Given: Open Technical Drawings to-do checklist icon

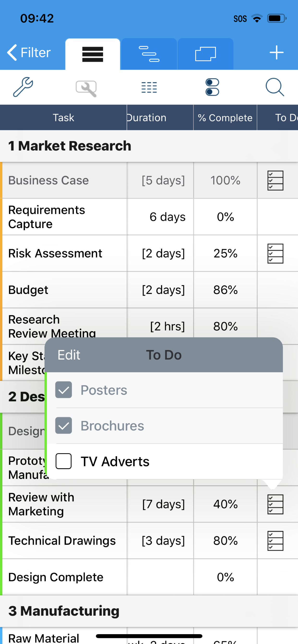Looking at the screenshot, I should (x=275, y=541).
